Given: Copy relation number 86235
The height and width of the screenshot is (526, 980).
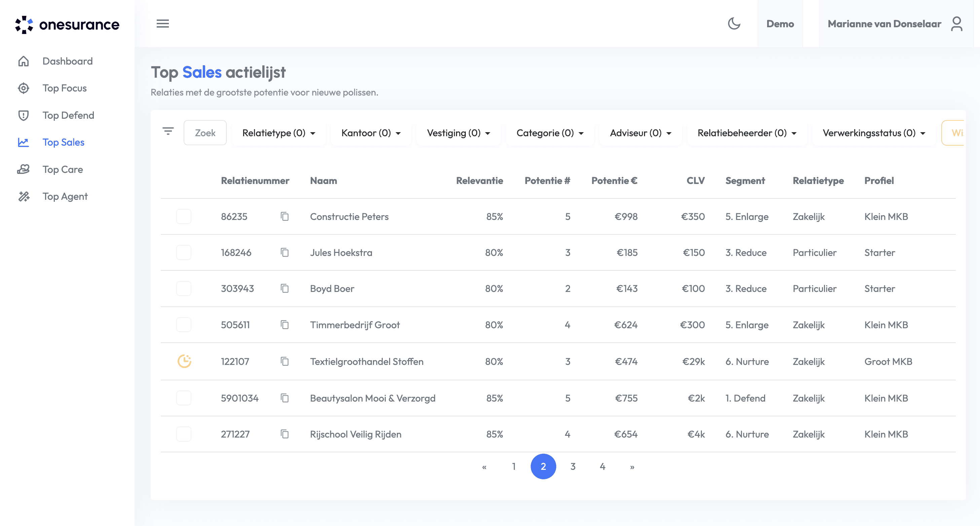Looking at the screenshot, I should [x=285, y=216].
